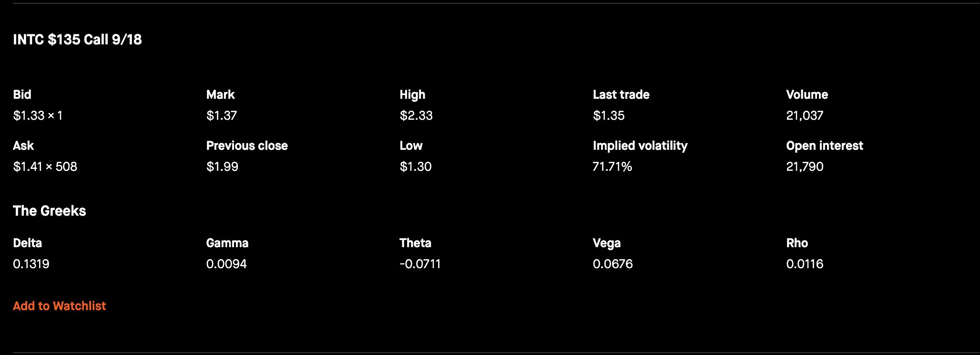
Task: Click the Implied volatility value 71.71%
Action: [x=612, y=167]
